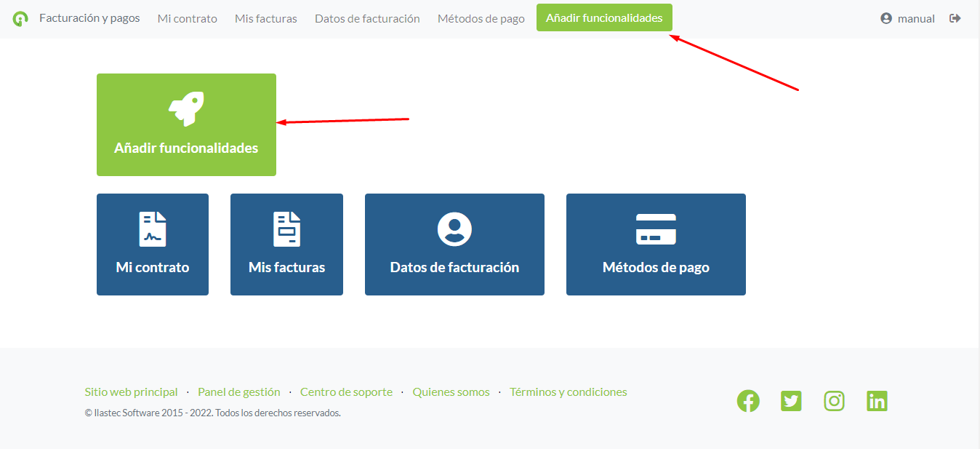The width and height of the screenshot is (980, 449).
Task: Click the rocket icon on green tile
Action: [186, 109]
